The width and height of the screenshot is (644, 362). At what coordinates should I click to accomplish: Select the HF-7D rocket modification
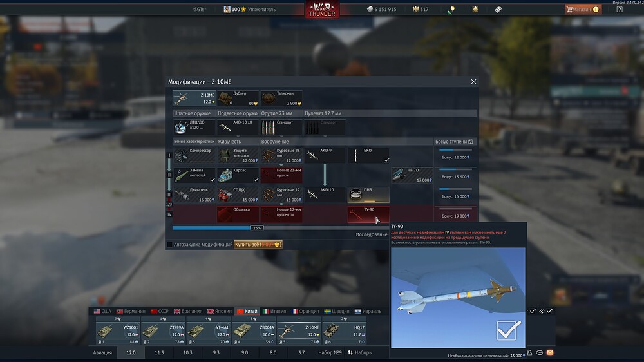[x=412, y=175]
